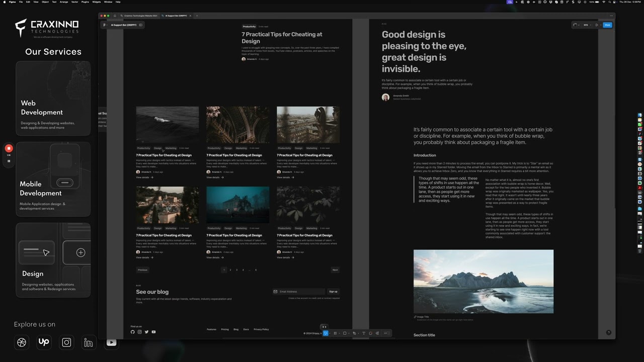Select the Text tool
The height and width of the screenshot is (362, 644).
[x=364, y=333]
